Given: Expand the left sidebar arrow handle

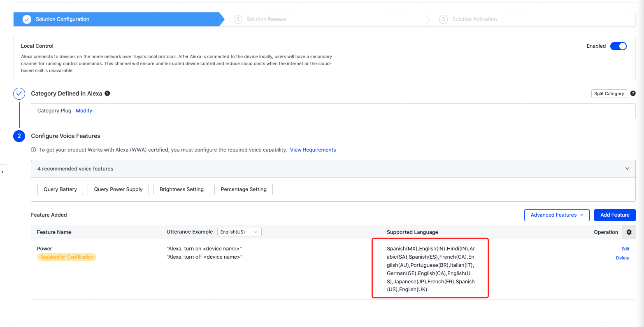Looking at the screenshot, I should (3, 172).
